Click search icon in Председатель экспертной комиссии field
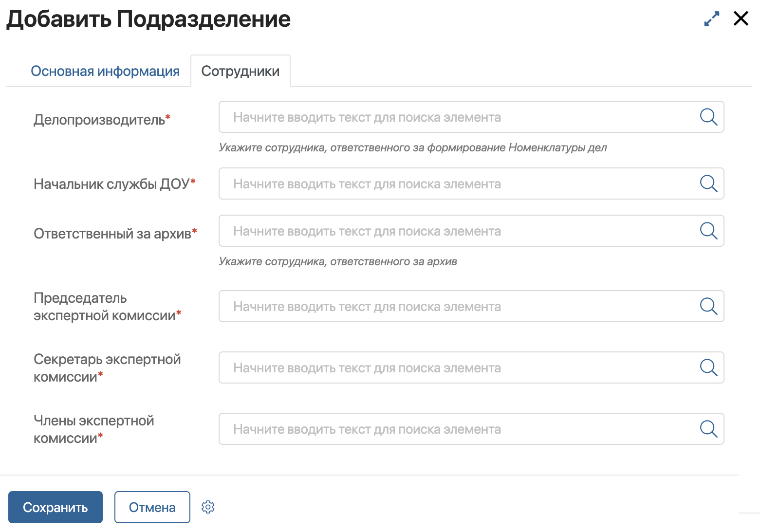Image resolution: width=760 pixels, height=532 pixels. [x=708, y=306]
